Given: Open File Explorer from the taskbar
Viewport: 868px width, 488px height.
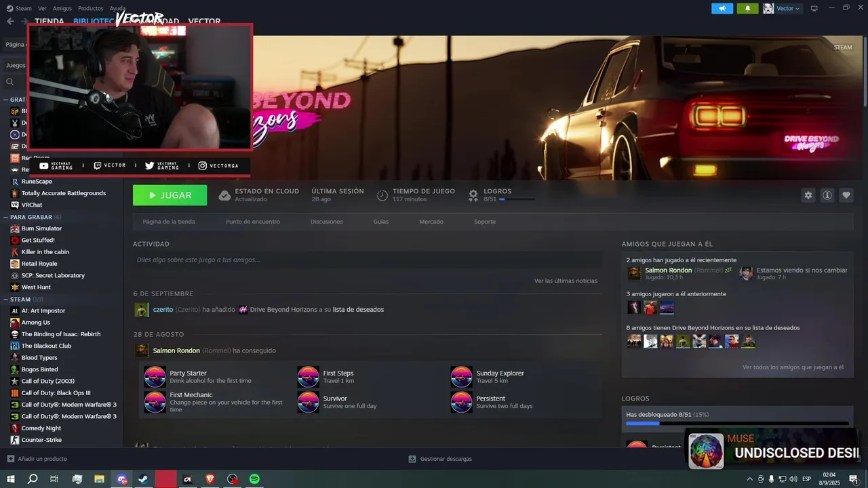Looking at the screenshot, I should pyautogui.click(x=99, y=479).
